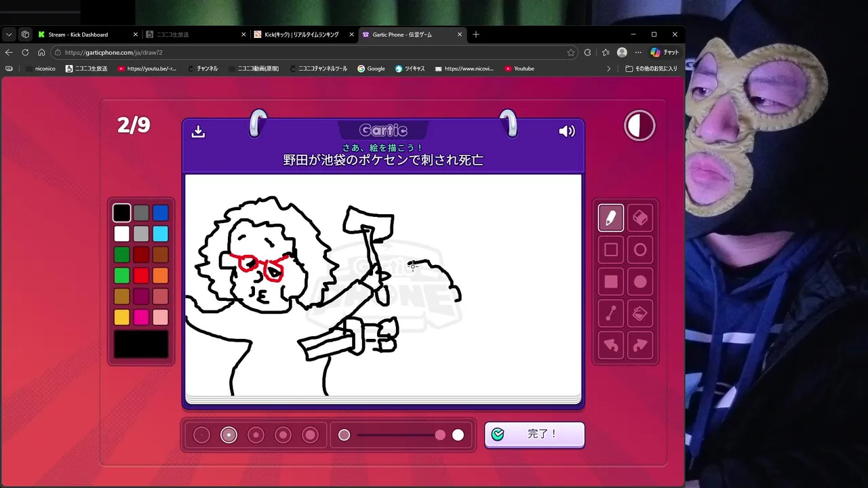Adjust the brush opacity slider
868x488 pixels.
(x=401, y=435)
